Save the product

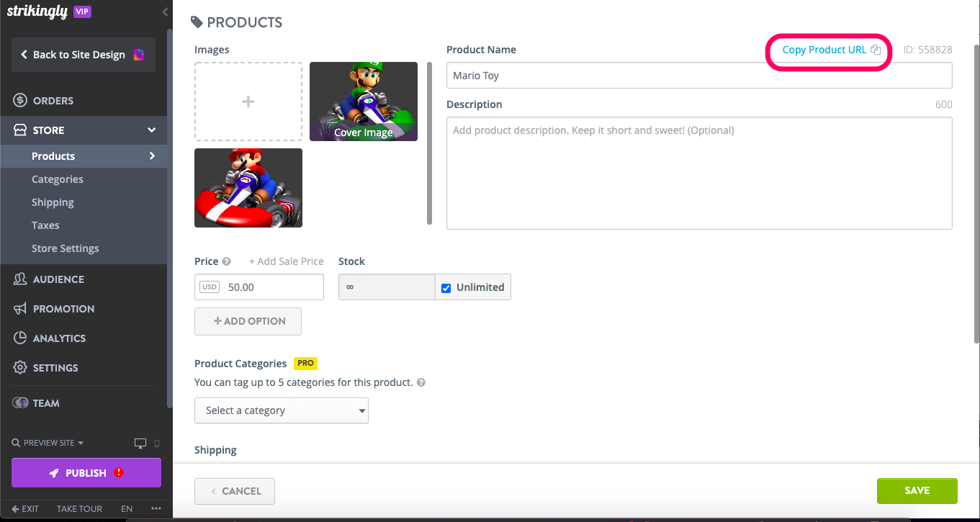pos(917,491)
